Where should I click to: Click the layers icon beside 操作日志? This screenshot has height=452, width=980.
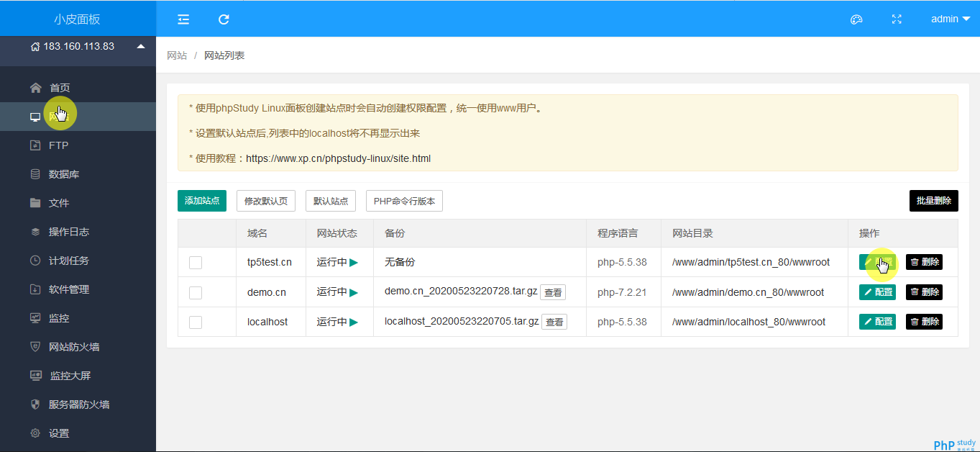(35, 232)
